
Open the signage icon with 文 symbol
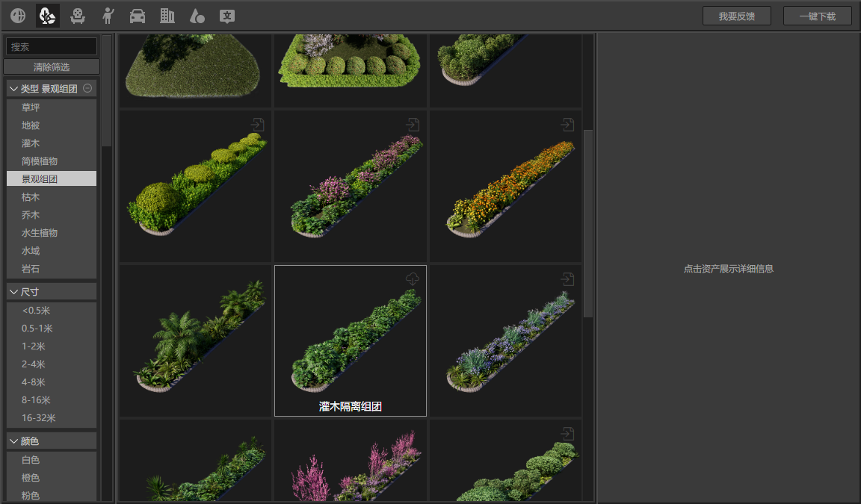[x=226, y=16]
